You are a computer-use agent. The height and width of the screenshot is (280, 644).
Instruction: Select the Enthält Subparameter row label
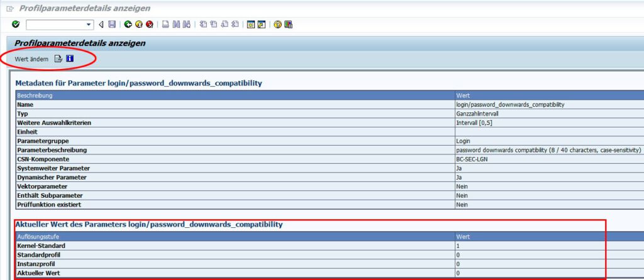50,195
